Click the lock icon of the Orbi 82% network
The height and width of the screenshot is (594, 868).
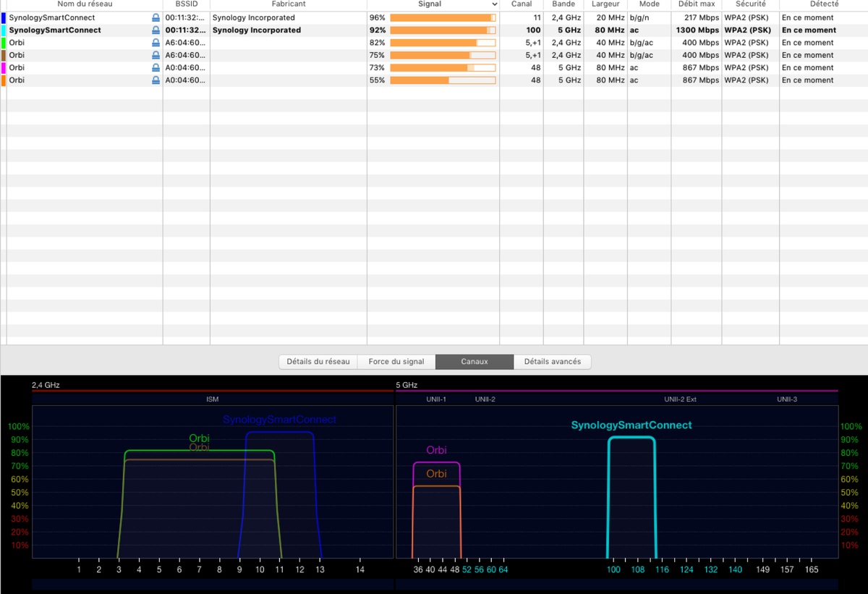click(156, 43)
